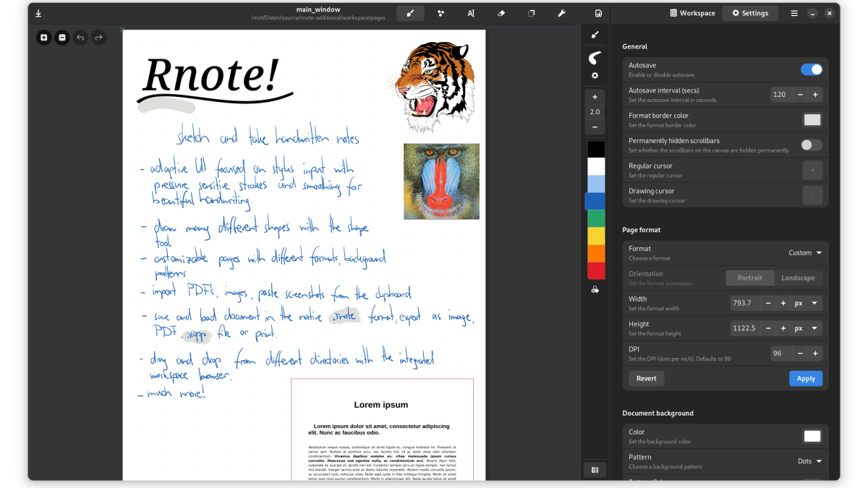Image resolution: width=868 pixels, height=488 pixels.
Task: Click the Revert button
Action: (x=647, y=378)
